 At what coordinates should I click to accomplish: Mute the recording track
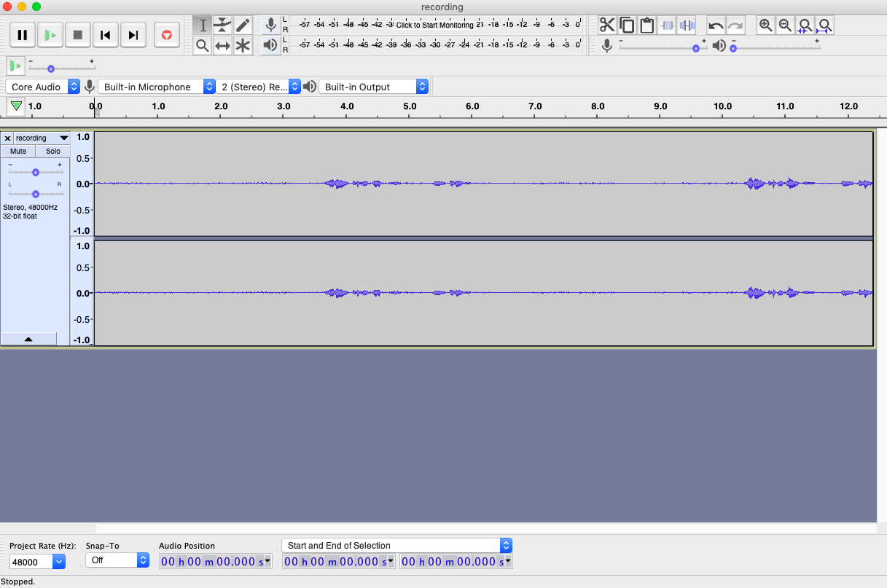[x=17, y=151]
